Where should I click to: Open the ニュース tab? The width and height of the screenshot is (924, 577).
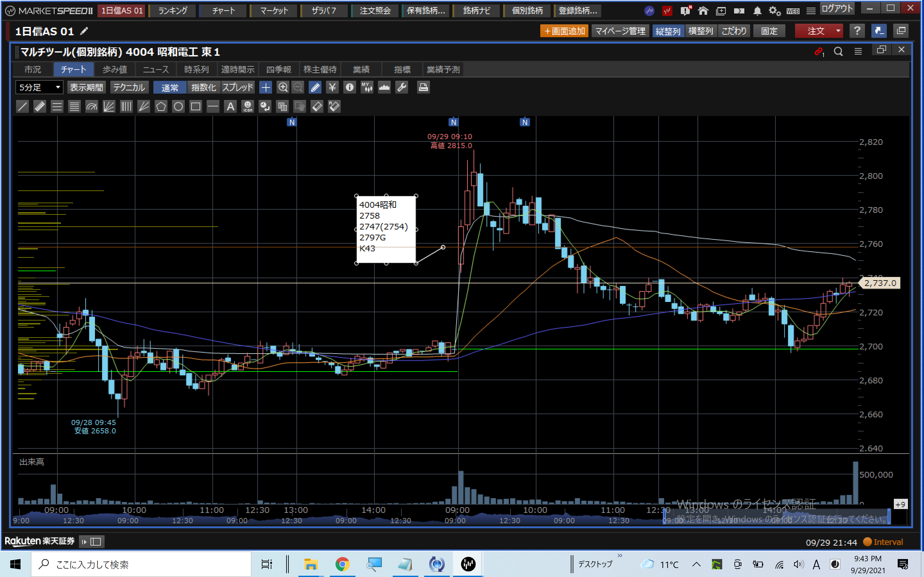click(156, 70)
